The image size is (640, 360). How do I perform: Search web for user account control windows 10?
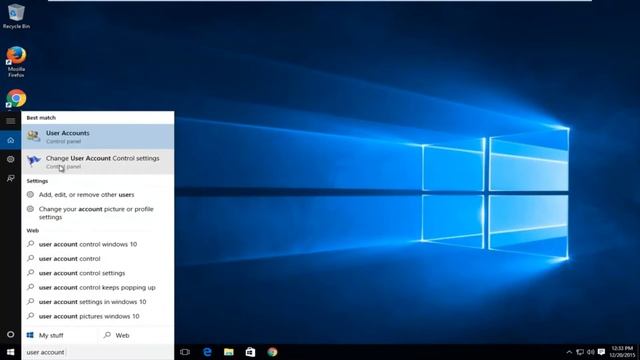pos(98,244)
